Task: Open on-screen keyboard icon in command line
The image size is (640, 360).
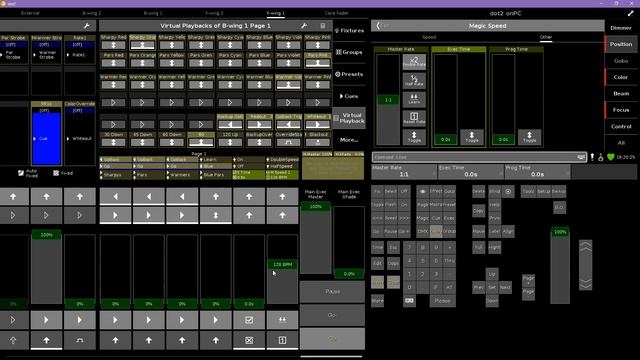Action: pyautogui.click(x=581, y=157)
